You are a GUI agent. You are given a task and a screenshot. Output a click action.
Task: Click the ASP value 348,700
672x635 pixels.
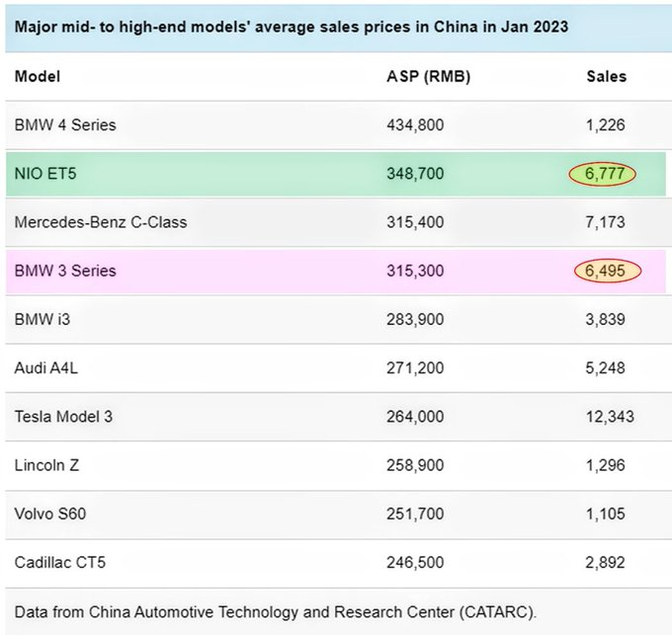pos(415,174)
